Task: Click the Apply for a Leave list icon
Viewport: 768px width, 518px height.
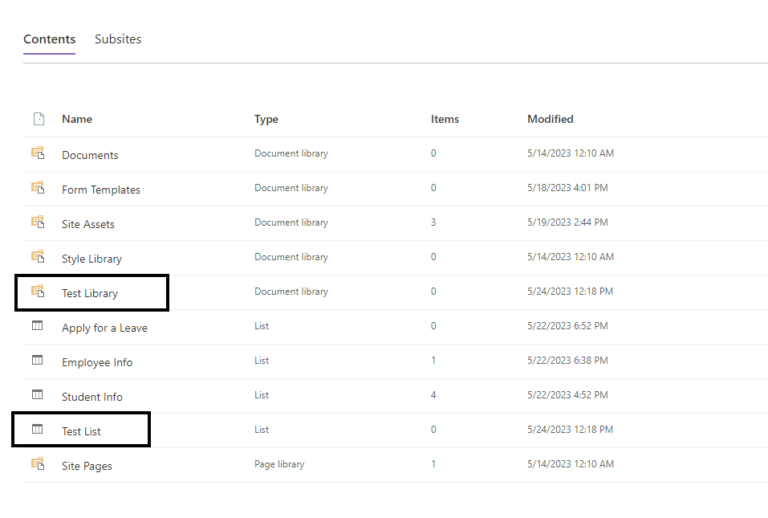Action: (38, 326)
